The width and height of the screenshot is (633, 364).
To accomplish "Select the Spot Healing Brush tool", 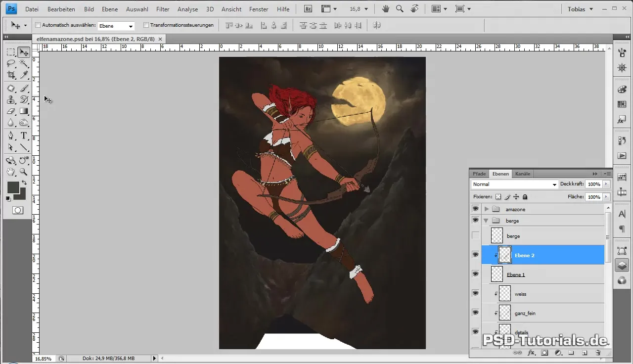I will pyautogui.click(x=10, y=89).
